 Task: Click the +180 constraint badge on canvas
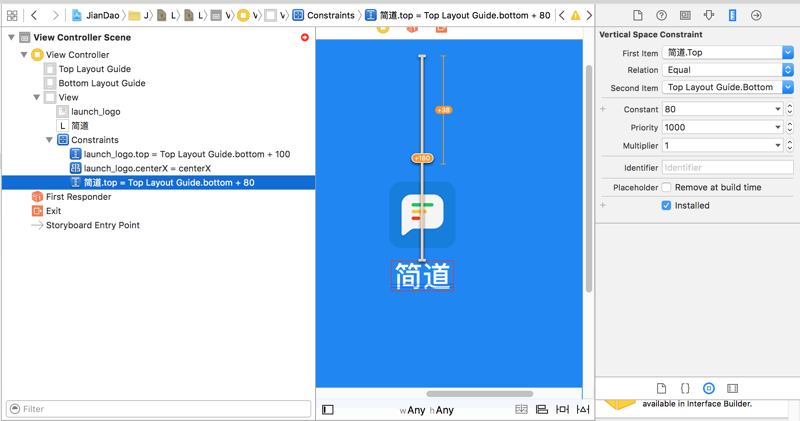(x=422, y=158)
